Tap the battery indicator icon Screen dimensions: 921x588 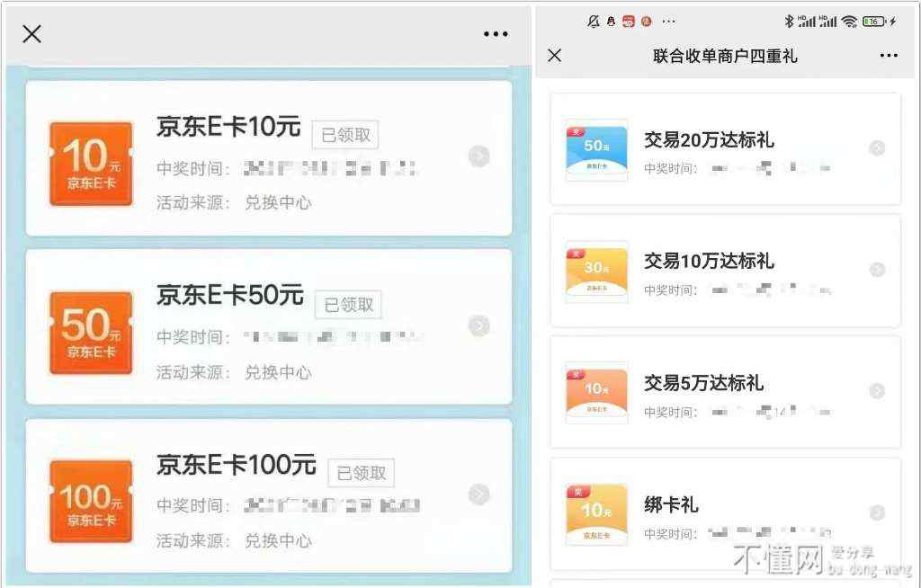point(874,22)
